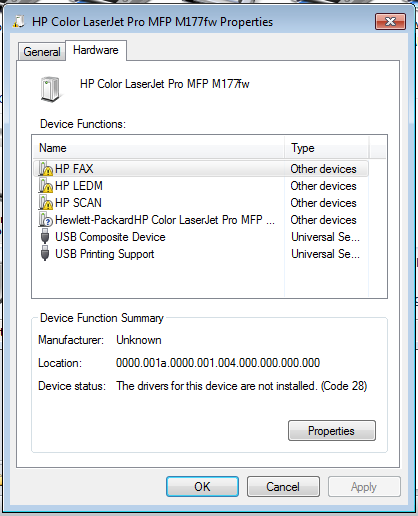Cancel the properties dialog

pyautogui.click(x=283, y=486)
